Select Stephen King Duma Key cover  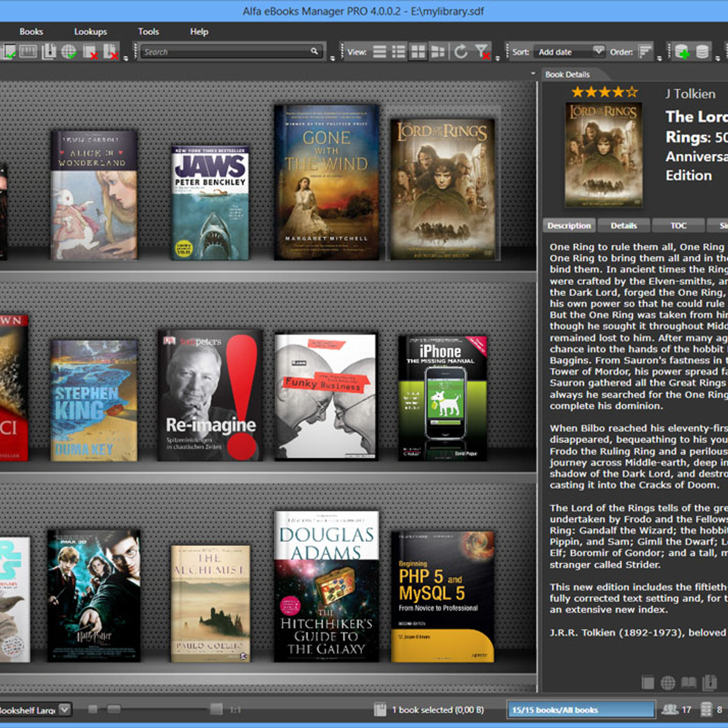[94, 400]
